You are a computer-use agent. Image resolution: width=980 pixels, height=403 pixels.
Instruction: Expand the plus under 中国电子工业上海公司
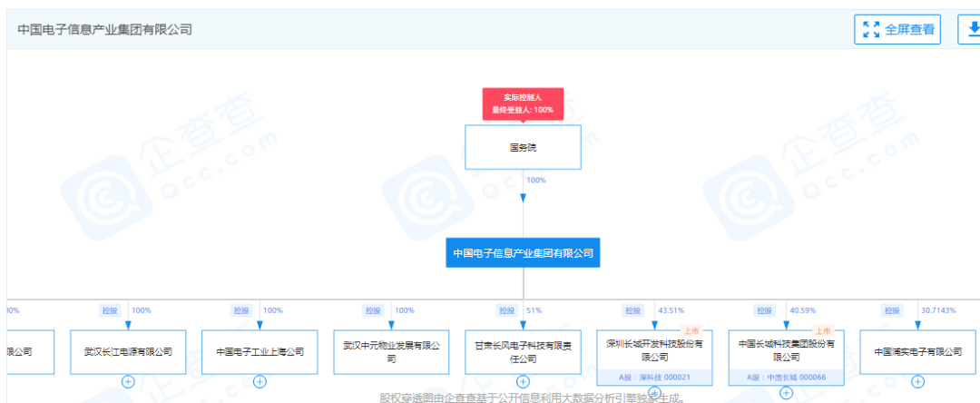[260, 381]
